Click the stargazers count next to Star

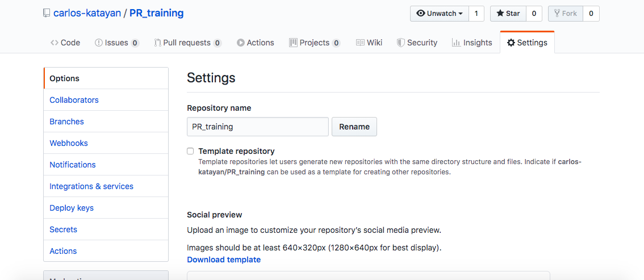tap(534, 14)
